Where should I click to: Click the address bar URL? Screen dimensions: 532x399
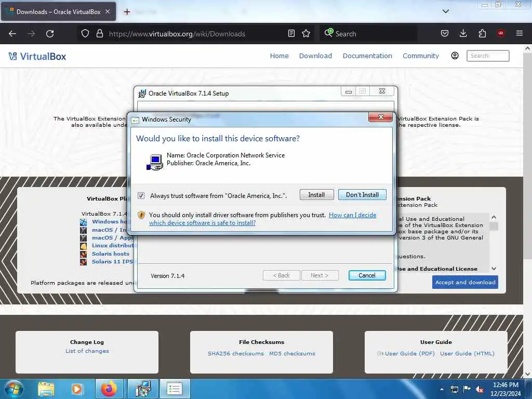[x=177, y=34]
